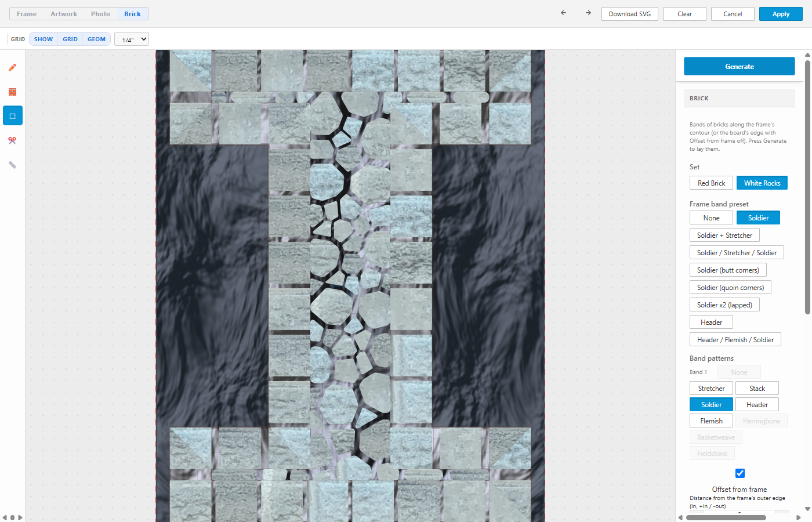Switch to the Frame tab
This screenshot has height=522, width=812.
pos(27,13)
